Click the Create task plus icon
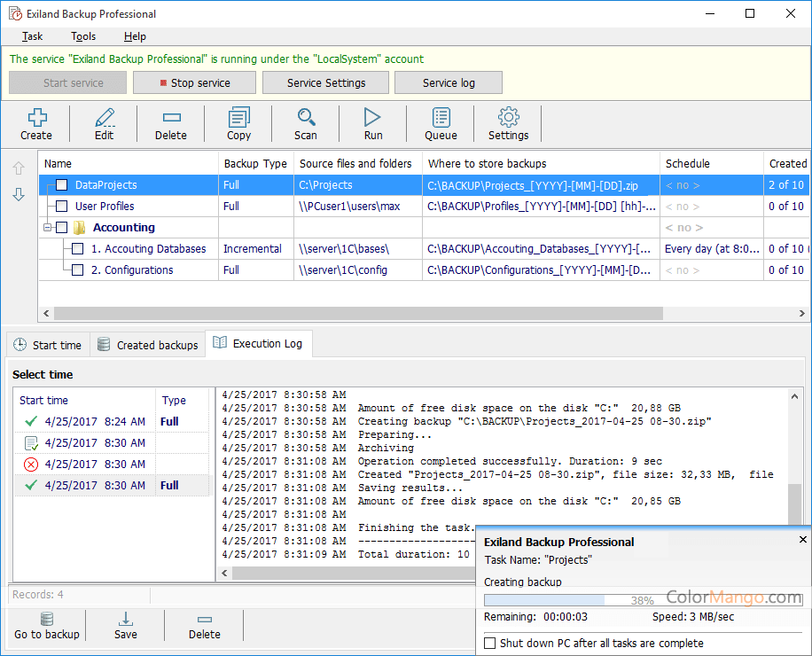Viewport: 812px width, 656px height. (x=36, y=118)
